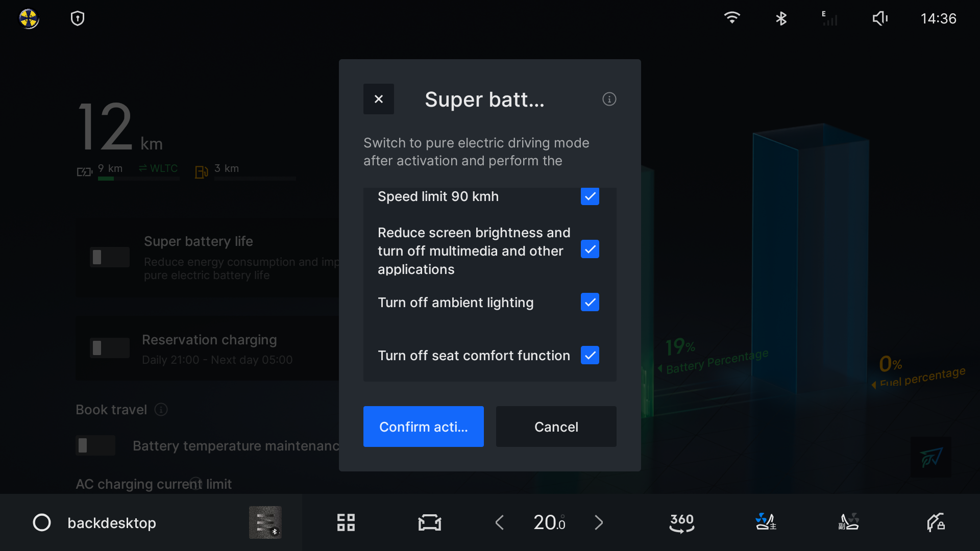Open the 360 camera view

(x=682, y=522)
